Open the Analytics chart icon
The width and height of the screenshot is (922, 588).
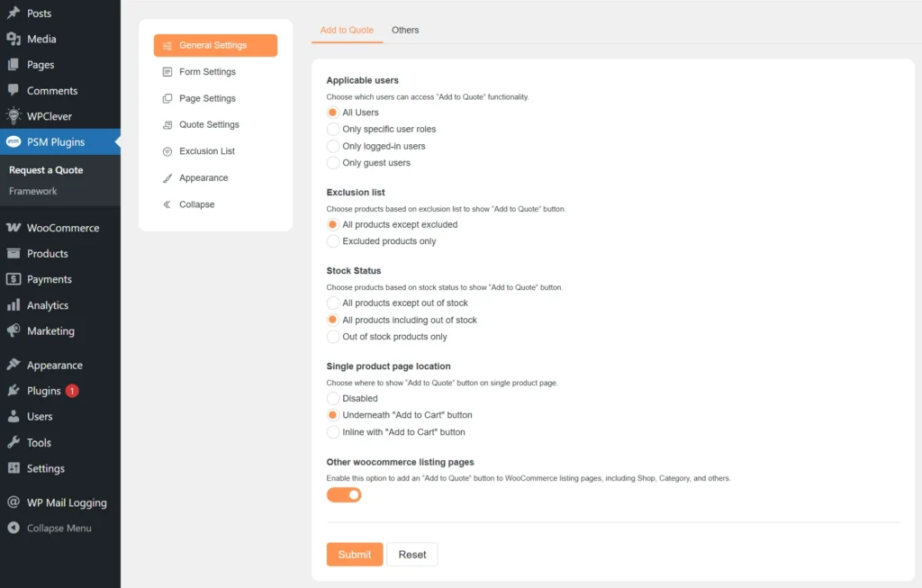point(13,304)
